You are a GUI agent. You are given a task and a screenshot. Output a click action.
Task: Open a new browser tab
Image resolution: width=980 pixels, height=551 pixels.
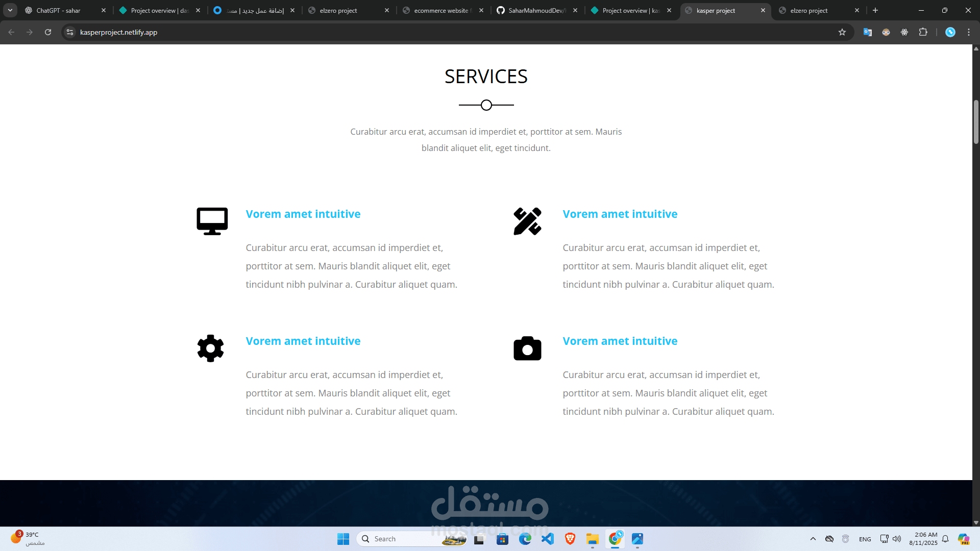(875, 10)
